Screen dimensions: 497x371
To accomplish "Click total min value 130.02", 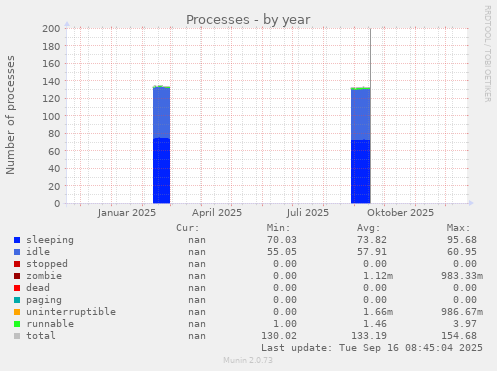I will [x=279, y=336].
